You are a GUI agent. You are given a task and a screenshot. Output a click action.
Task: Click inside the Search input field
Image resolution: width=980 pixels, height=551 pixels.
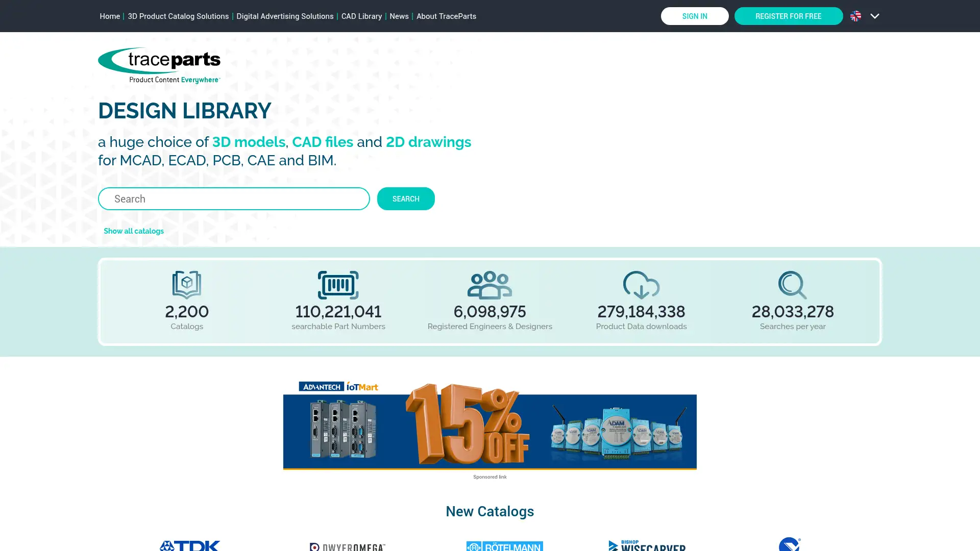(233, 198)
